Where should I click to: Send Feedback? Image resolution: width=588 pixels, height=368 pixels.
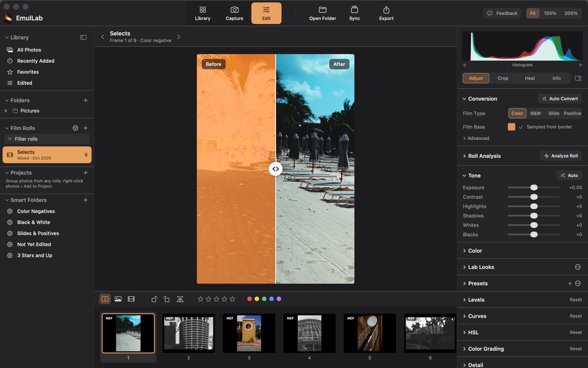point(502,13)
